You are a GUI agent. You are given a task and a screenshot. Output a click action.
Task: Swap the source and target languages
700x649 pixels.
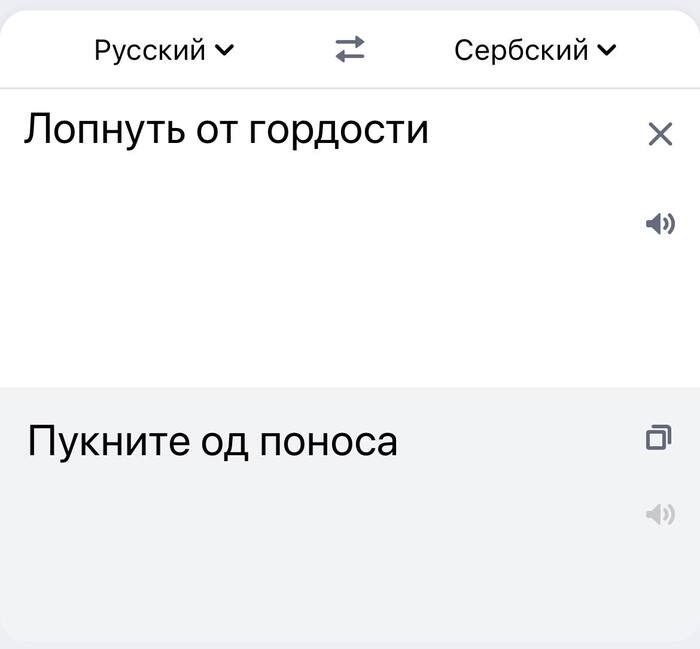point(350,50)
